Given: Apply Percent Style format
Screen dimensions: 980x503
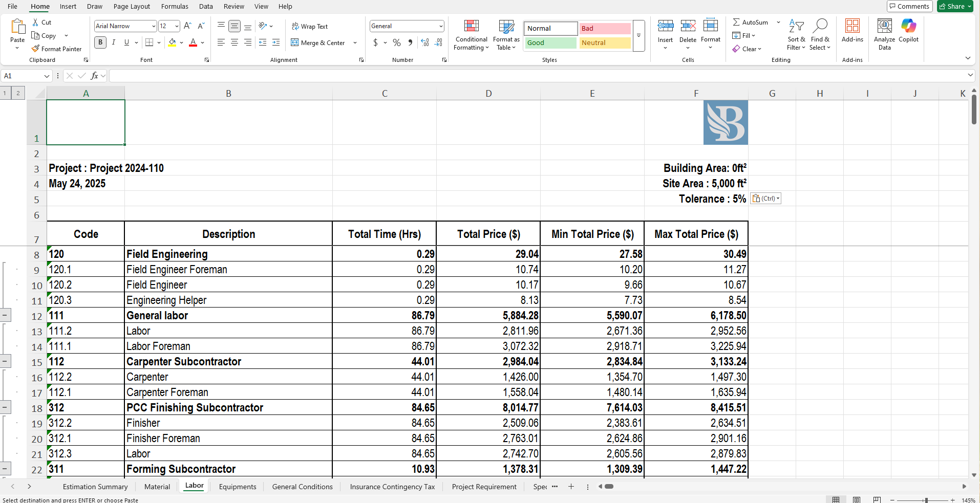Looking at the screenshot, I should [397, 42].
